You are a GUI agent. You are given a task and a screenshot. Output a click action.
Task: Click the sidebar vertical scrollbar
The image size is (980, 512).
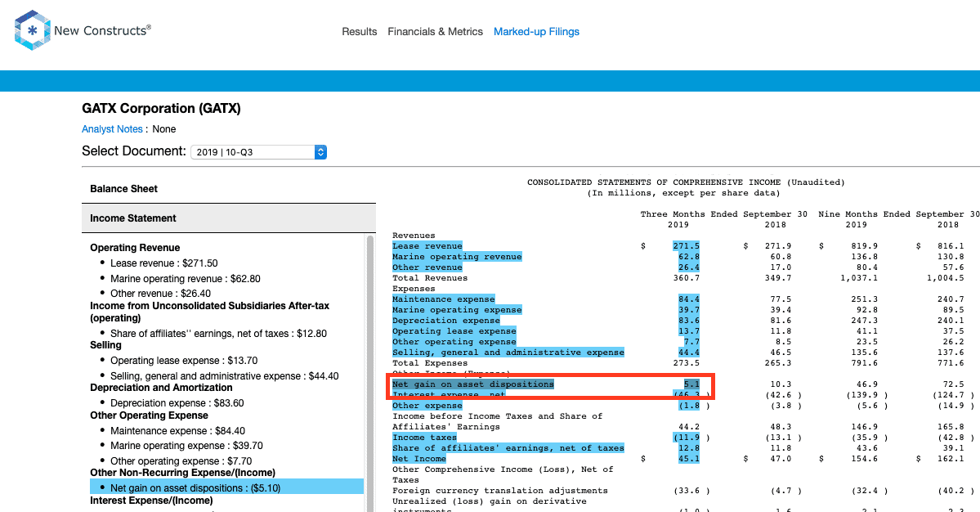370,373
